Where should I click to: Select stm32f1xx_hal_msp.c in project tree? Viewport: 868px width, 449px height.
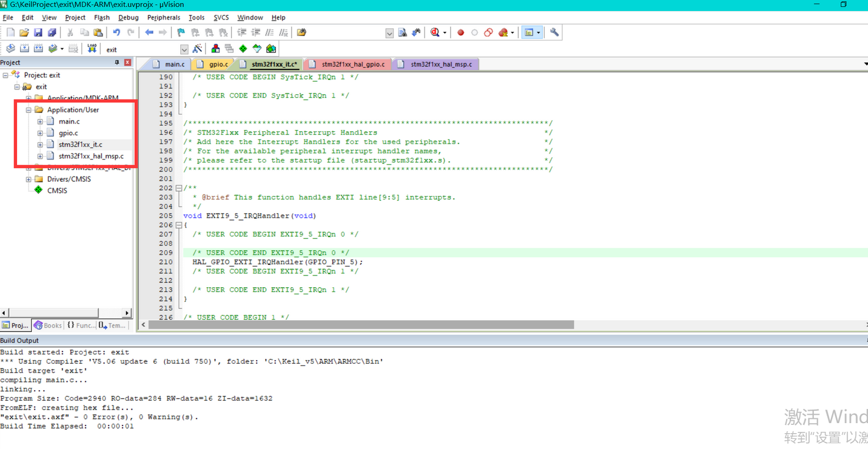[91, 157]
